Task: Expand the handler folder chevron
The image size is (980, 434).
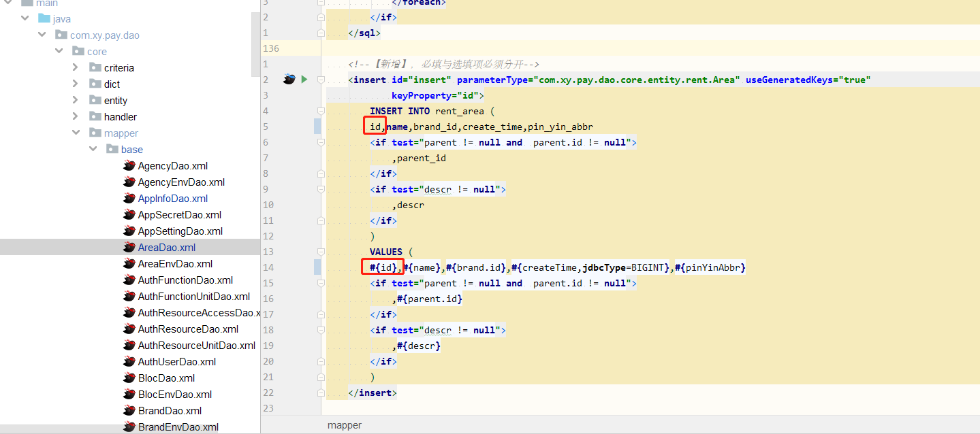Action: point(76,116)
